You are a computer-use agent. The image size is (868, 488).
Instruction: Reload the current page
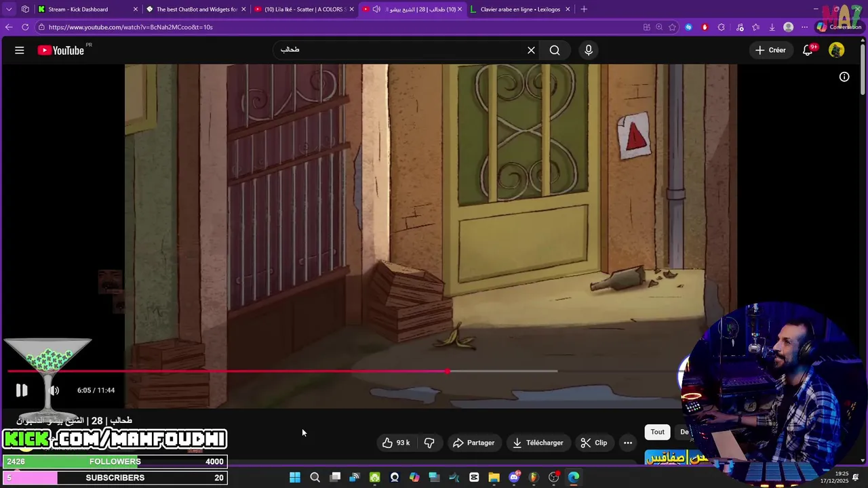point(25,27)
